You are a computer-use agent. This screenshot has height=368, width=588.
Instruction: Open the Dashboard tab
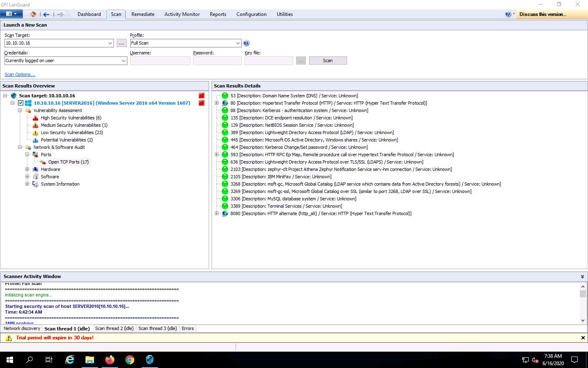tap(89, 14)
